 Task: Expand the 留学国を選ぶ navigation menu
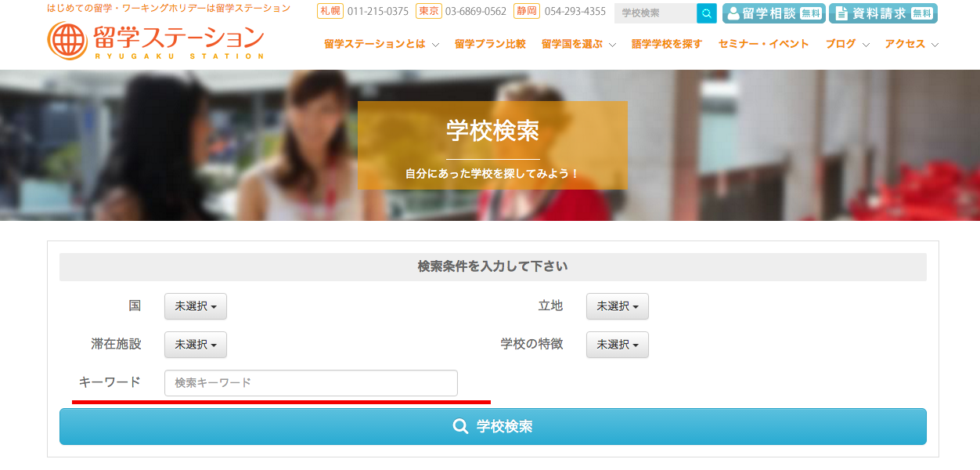(578, 45)
